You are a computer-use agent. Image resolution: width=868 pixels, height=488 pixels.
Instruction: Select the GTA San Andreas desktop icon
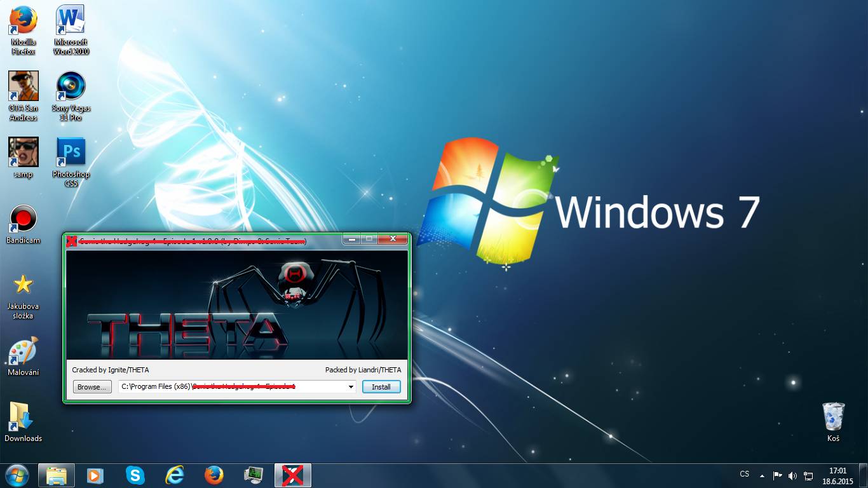click(x=23, y=96)
